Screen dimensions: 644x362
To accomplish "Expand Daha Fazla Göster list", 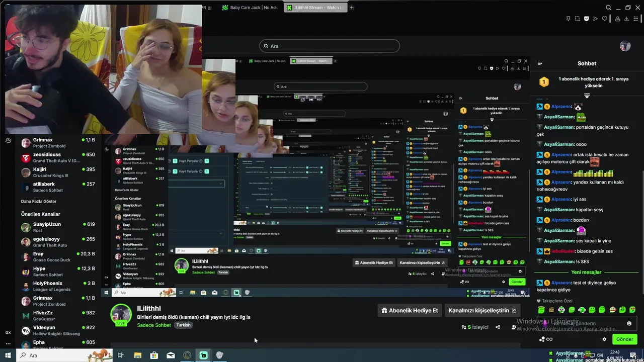I will pyautogui.click(x=39, y=202).
